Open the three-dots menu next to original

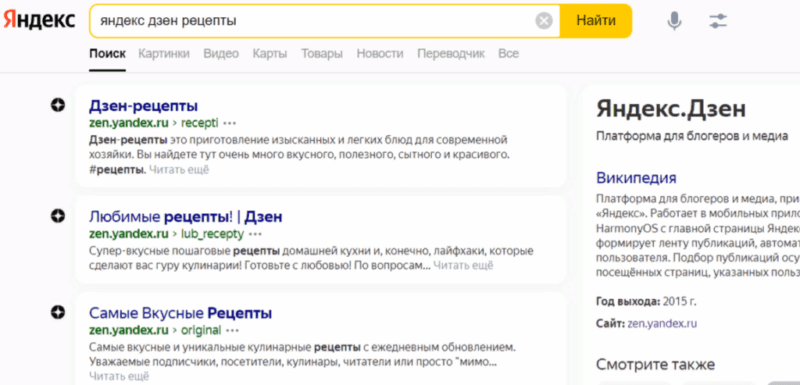(232, 330)
